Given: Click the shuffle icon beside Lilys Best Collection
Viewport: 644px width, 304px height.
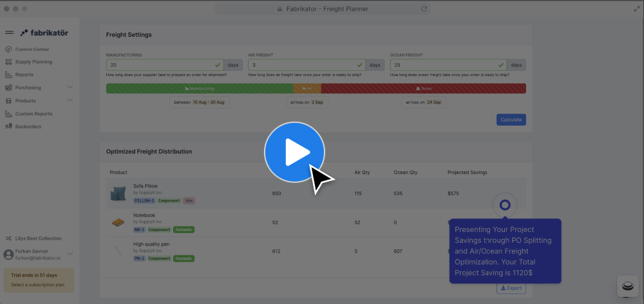Looking at the screenshot, I should 8,238.
